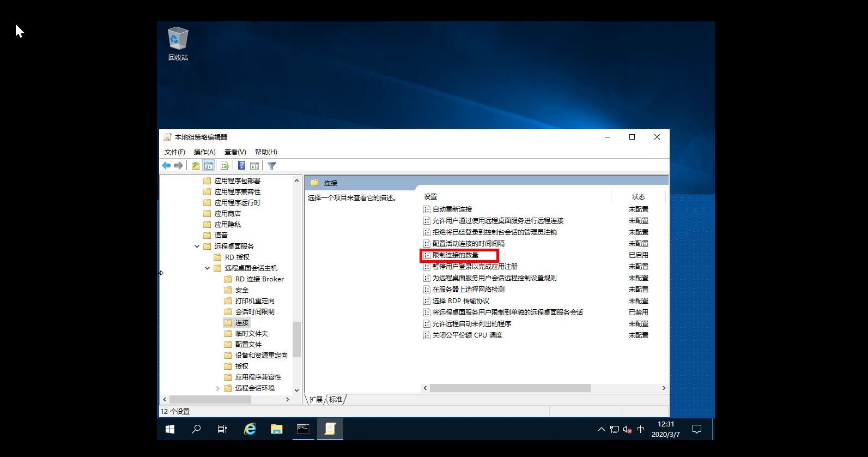
Task: Expand the 远程会话环境 tree node
Action: 217,388
